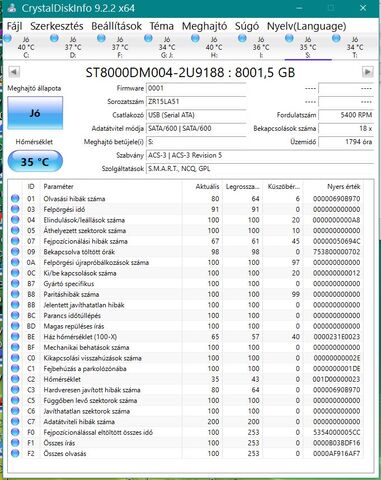
Task: Click the USB (Serial ATA) interface field
Action: point(196,115)
